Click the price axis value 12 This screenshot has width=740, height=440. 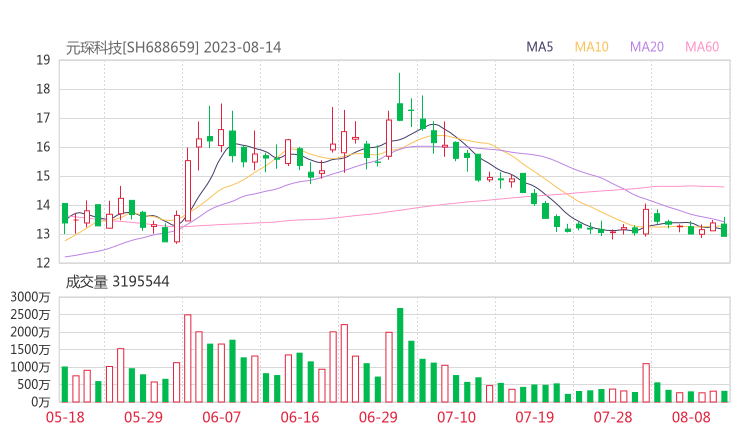tap(43, 263)
